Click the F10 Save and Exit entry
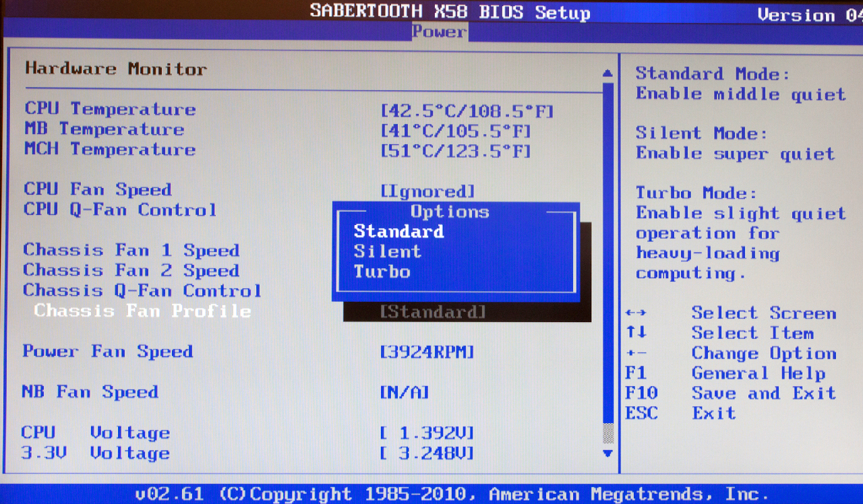863x504 pixels. pos(731,393)
